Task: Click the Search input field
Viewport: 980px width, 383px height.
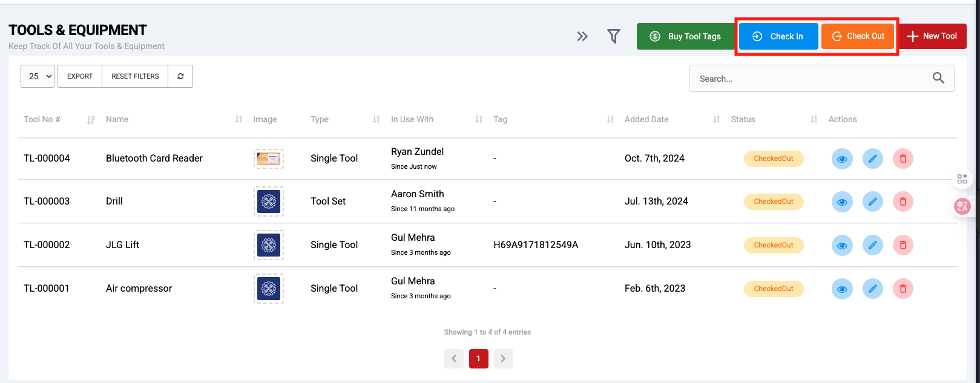Action: [811, 79]
